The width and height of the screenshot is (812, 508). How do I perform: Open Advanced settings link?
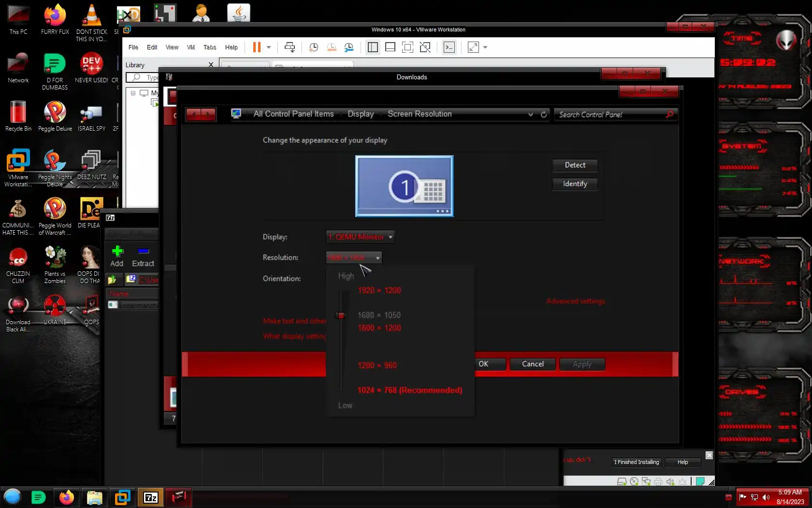[x=576, y=301]
